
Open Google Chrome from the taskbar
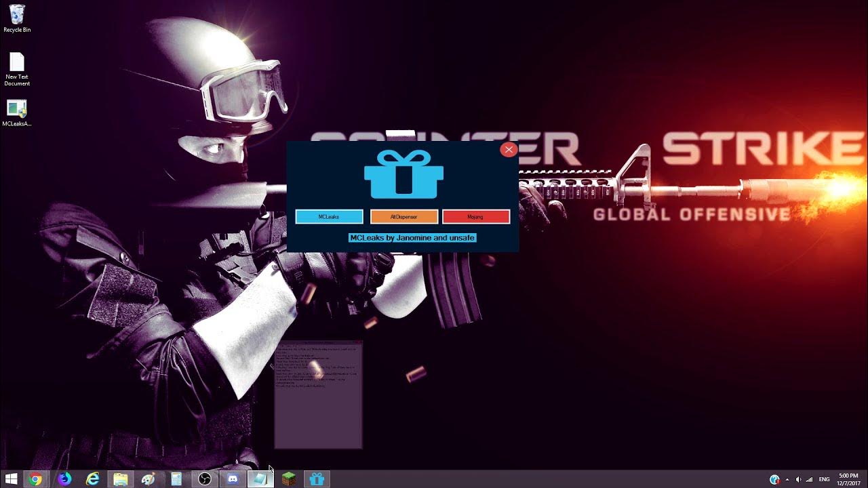[35, 479]
